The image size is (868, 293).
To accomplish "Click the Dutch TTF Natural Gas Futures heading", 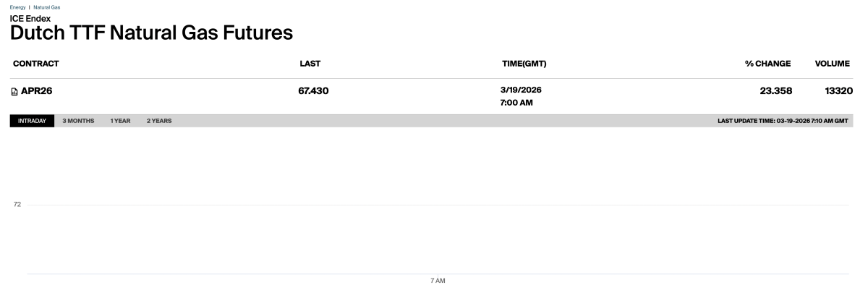I will point(152,33).
